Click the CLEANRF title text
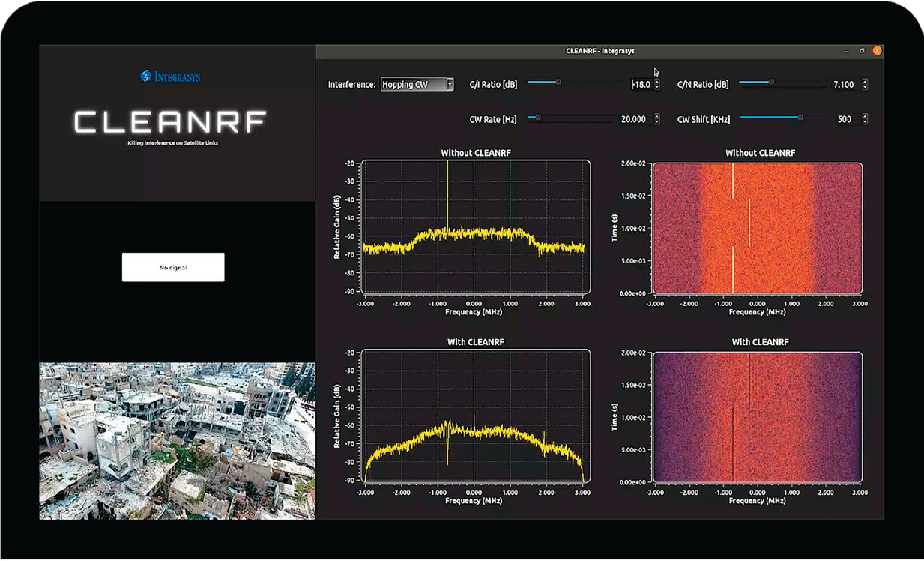 [x=170, y=122]
